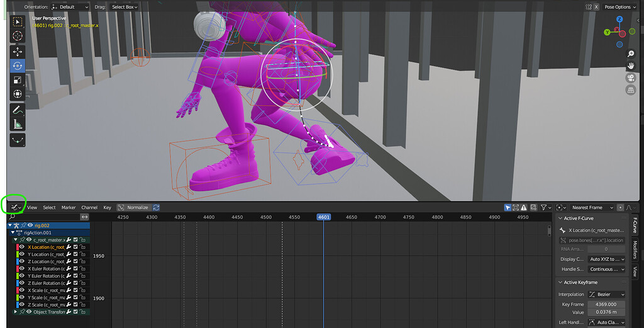Select the Y Scale channel row
Viewport: 644px width, 328px height.
pyautogui.click(x=47, y=297)
